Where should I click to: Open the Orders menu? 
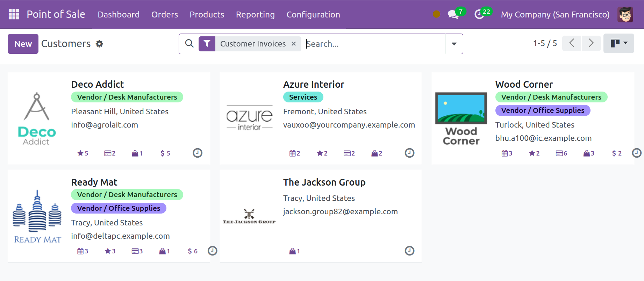pyautogui.click(x=164, y=14)
